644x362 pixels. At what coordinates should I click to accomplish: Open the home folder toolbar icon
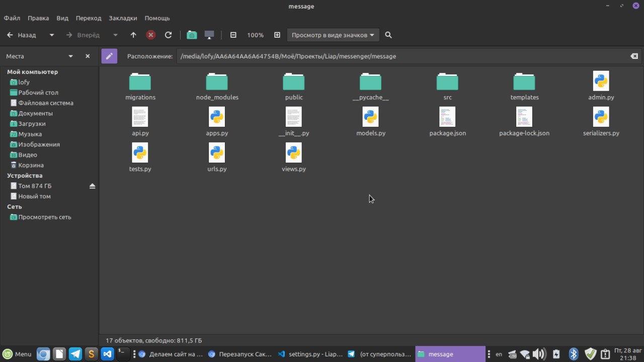pos(192,35)
